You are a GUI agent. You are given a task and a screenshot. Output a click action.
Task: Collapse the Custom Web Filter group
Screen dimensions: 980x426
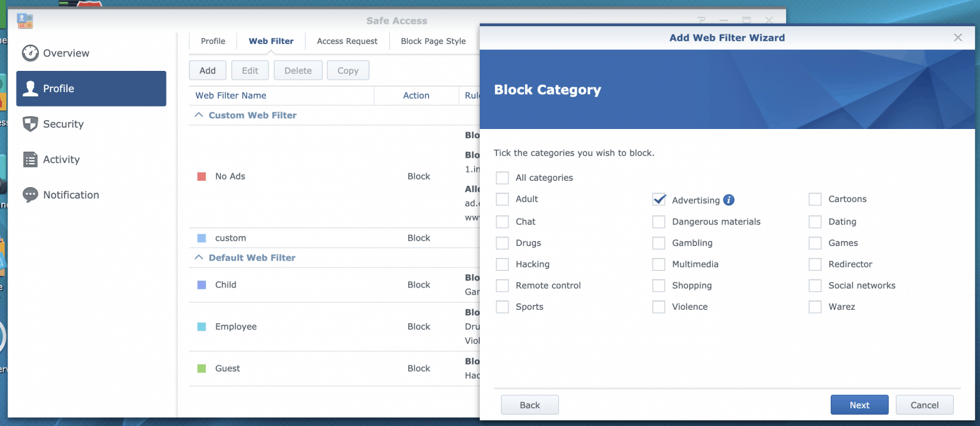(x=198, y=115)
